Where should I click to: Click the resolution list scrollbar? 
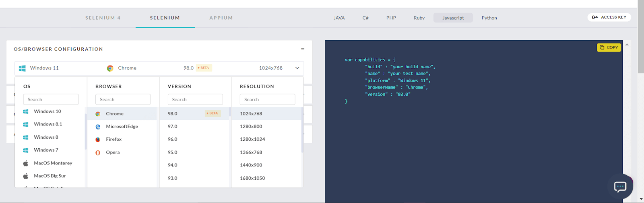coord(302,130)
